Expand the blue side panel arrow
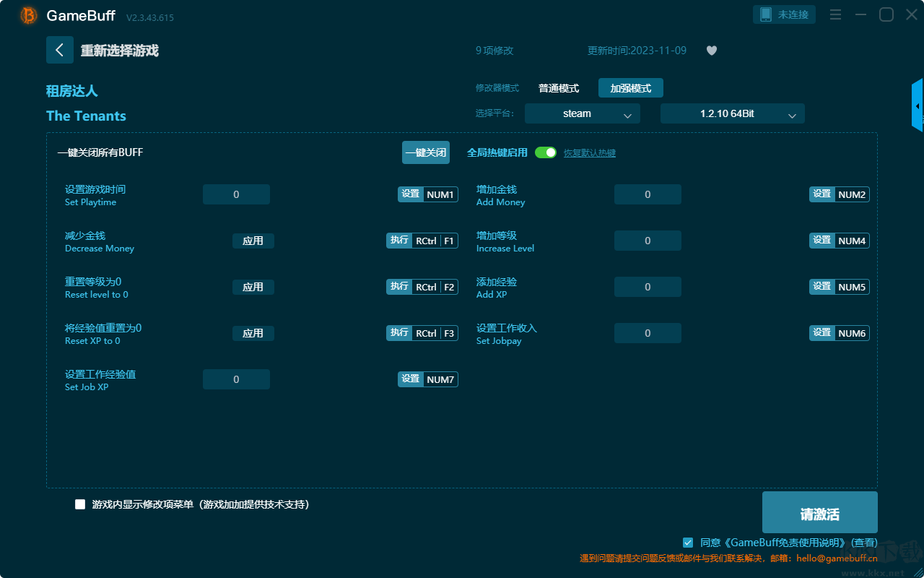 (918, 105)
